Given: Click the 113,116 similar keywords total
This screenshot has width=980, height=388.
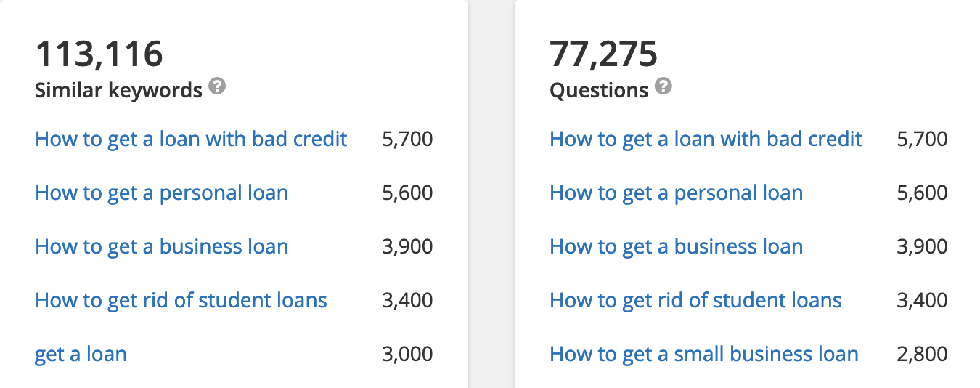Looking at the screenshot, I should pyautogui.click(x=99, y=54).
